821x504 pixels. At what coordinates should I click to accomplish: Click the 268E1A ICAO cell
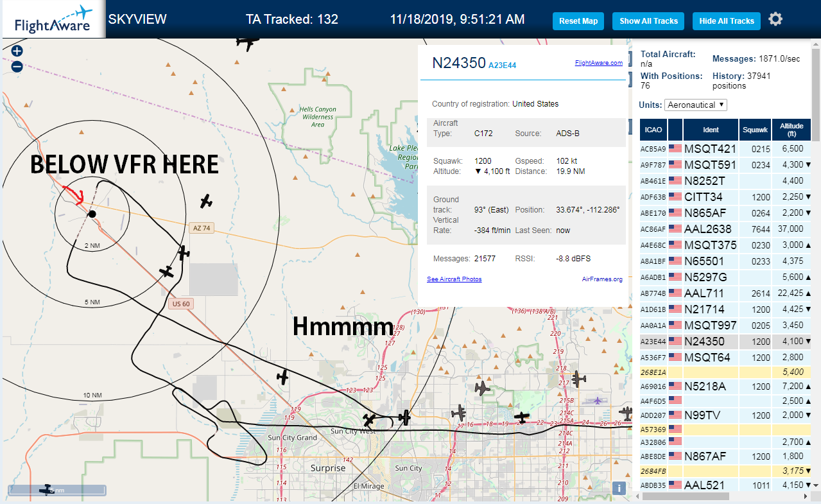pyautogui.click(x=653, y=372)
